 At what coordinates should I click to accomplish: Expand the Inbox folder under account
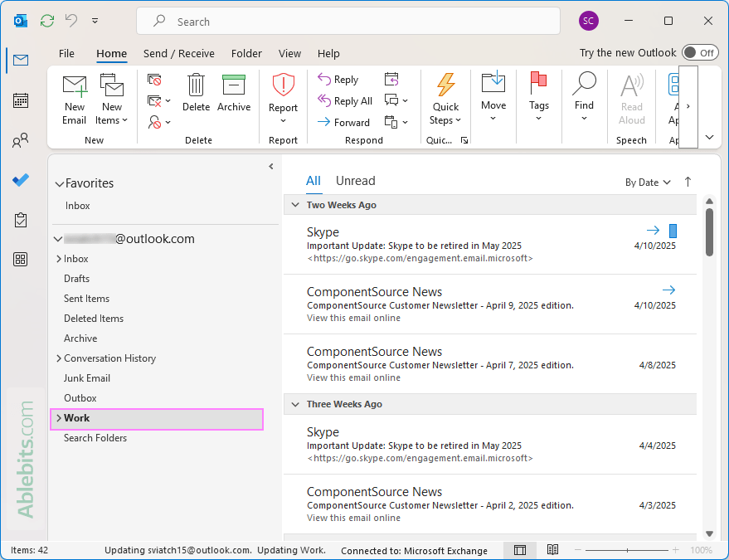59,259
